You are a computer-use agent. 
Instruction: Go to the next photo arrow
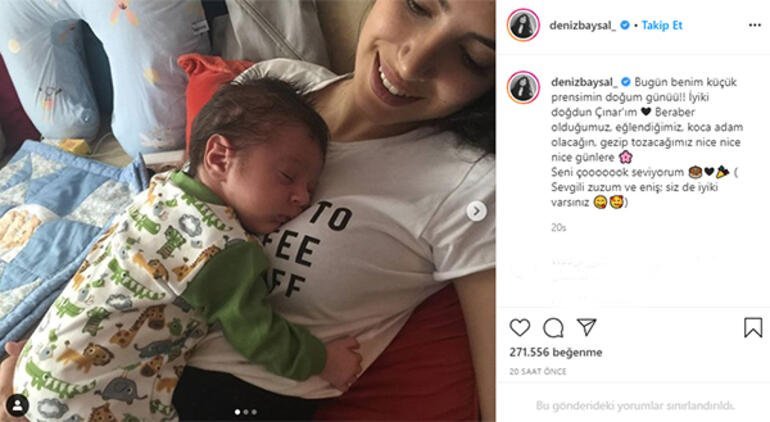point(476,211)
